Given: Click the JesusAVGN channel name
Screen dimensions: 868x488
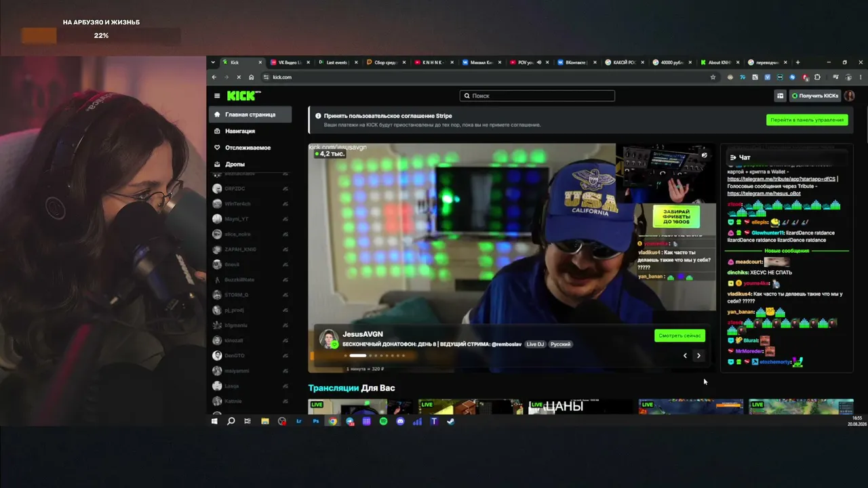Looking at the screenshot, I should coord(363,334).
